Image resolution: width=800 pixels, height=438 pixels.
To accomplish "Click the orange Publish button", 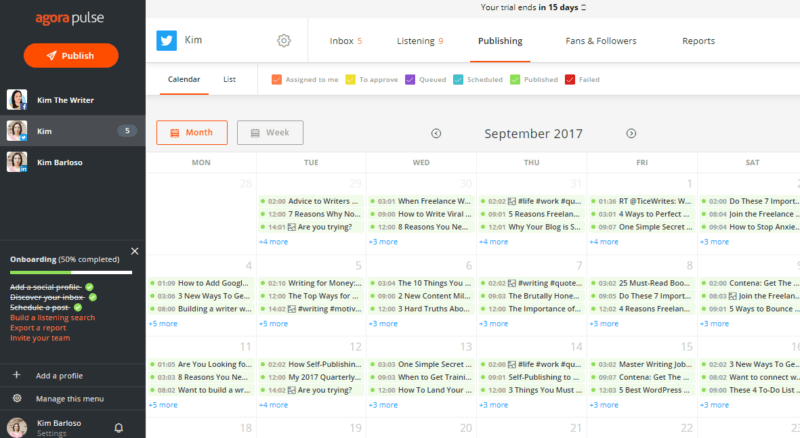I will (71, 56).
